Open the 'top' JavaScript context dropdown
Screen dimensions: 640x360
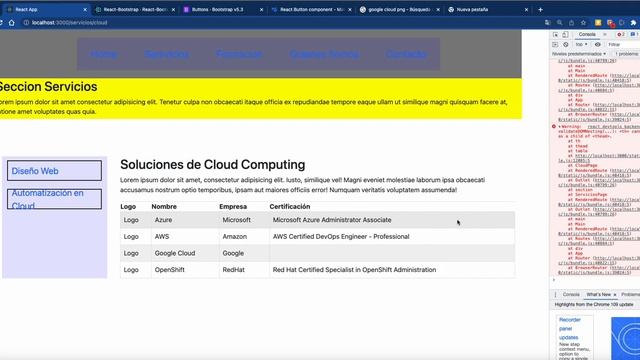coord(581,44)
